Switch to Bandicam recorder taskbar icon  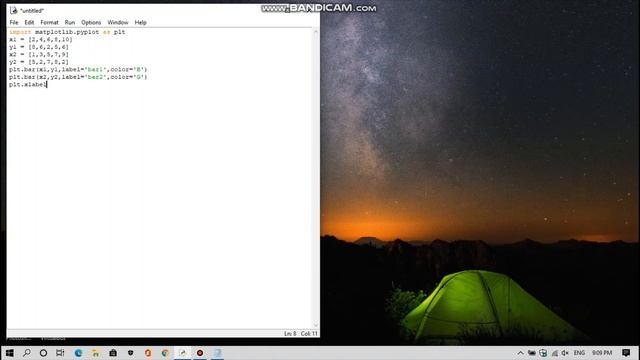pos(200,353)
